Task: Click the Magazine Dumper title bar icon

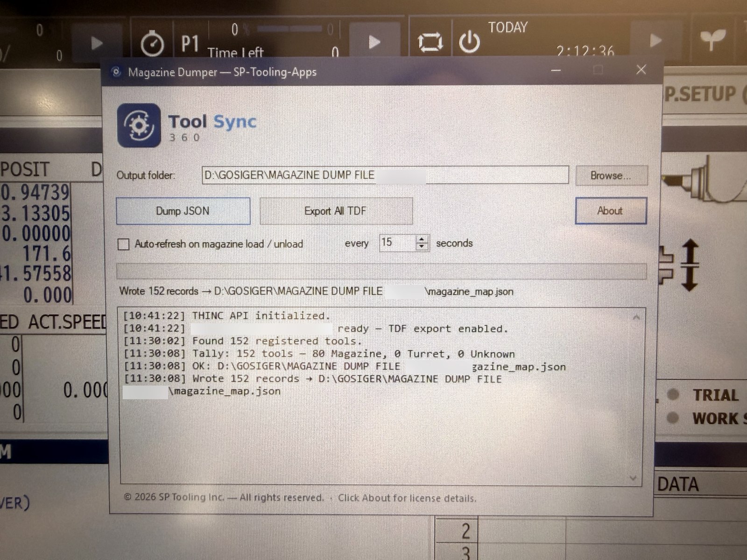Action: 116,72
